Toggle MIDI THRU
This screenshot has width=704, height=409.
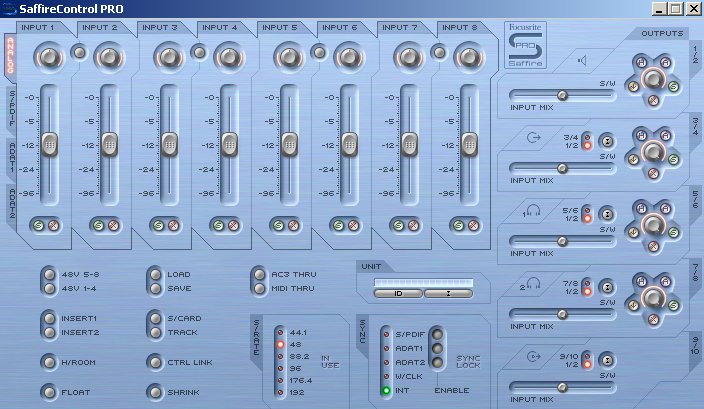coord(260,288)
